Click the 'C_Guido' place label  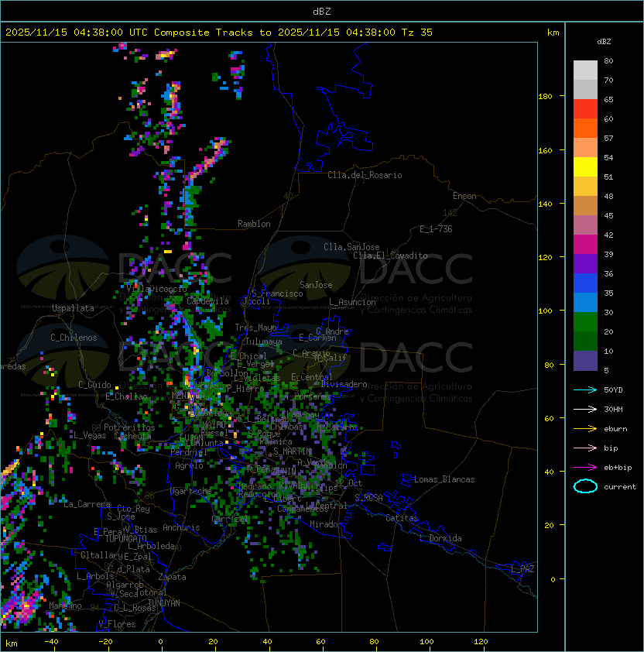tap(94, 385)
